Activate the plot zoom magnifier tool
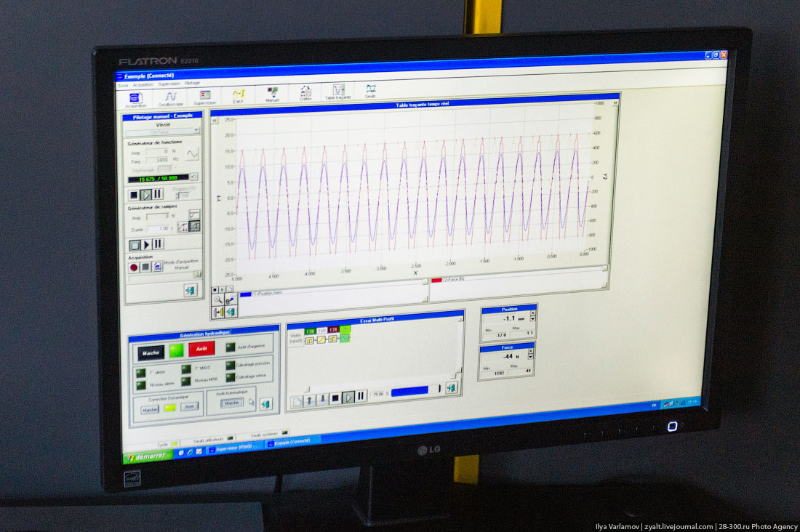 pyautogui.click(x=218, y=300)
